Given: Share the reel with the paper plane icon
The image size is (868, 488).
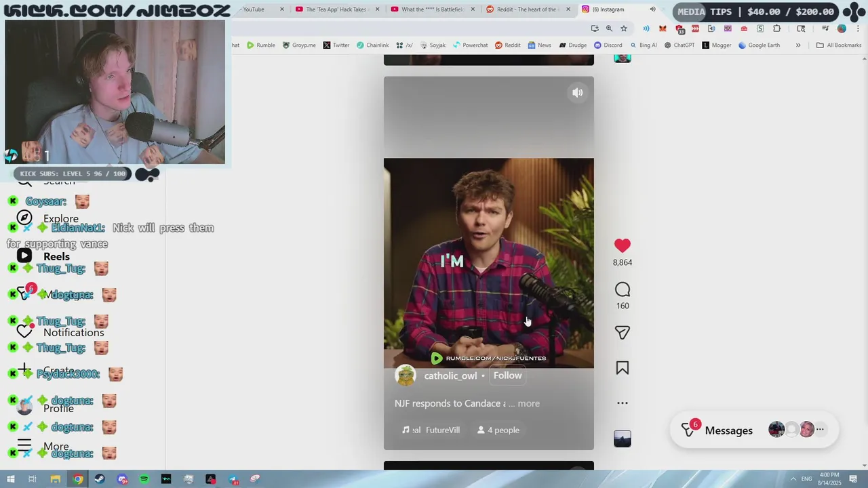Looking at the screenshot, I should 622,333.
